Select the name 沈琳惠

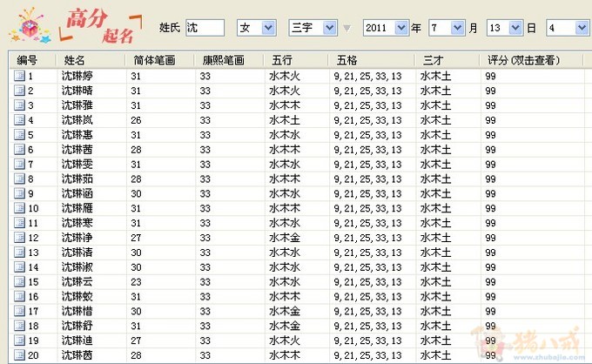[x=77, y=135]
